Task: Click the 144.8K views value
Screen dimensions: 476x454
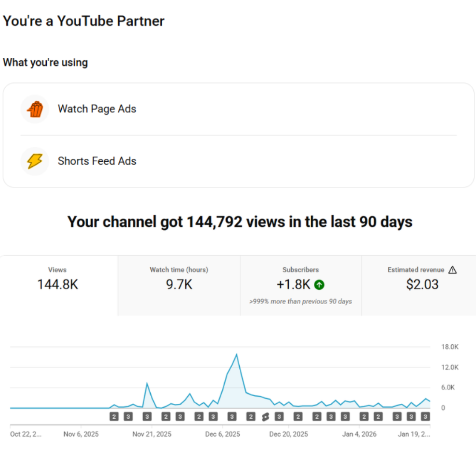Action: pyautogui.click(x=58, y=285)
